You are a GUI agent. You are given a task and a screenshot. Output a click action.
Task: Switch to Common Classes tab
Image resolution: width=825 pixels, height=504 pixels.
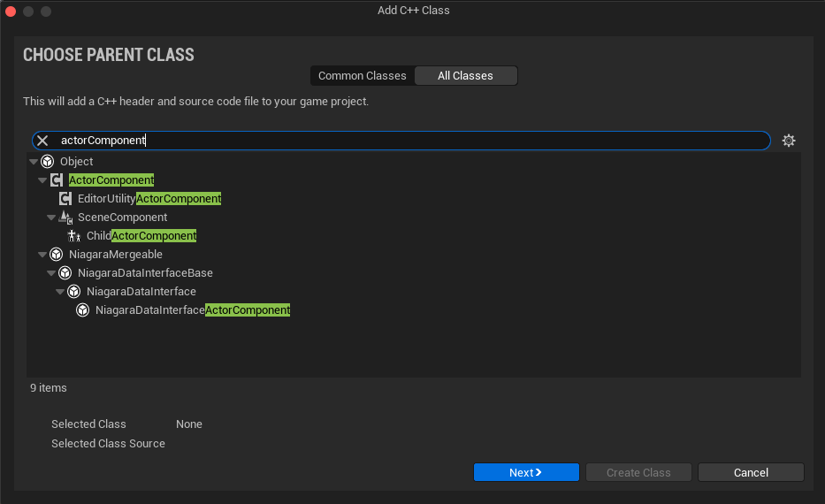(x=363, y=76)
